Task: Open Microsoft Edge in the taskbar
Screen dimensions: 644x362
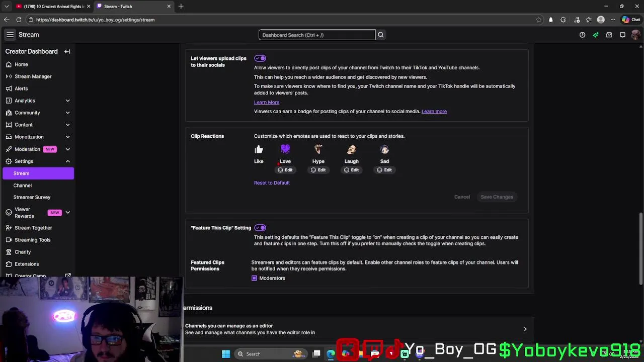Action: (x=331, y=354)
